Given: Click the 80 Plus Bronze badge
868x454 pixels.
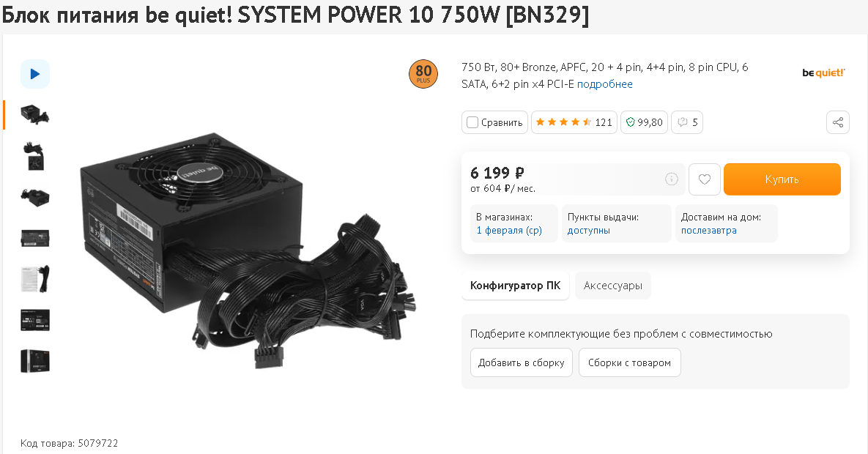Looking at the screenshot, I should [x=423, y=74].
